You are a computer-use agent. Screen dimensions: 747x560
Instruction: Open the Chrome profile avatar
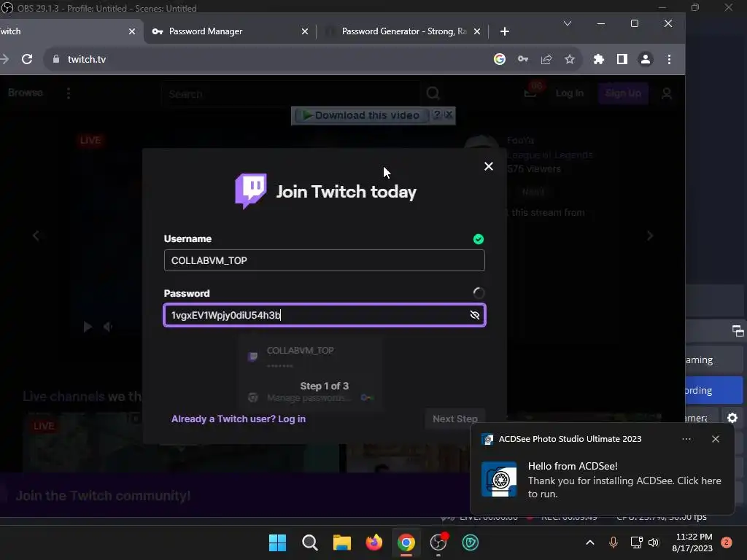[646, 59]
